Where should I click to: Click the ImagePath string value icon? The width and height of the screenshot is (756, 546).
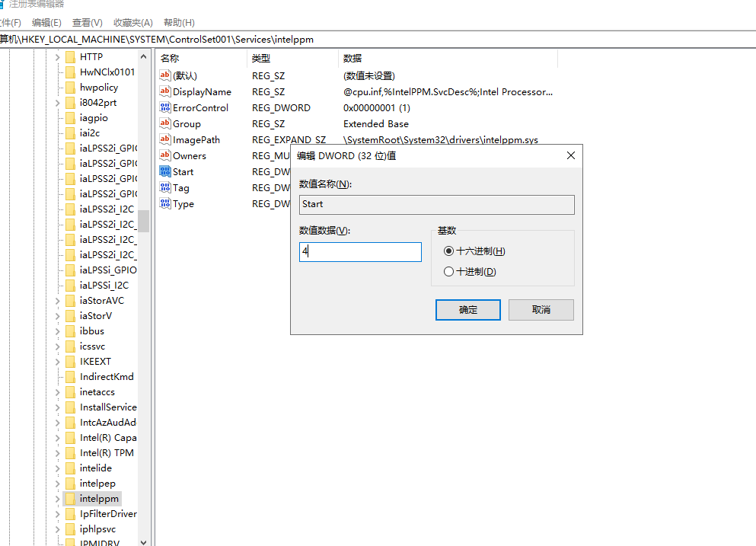pyautogui.click(x=165, y=139)
